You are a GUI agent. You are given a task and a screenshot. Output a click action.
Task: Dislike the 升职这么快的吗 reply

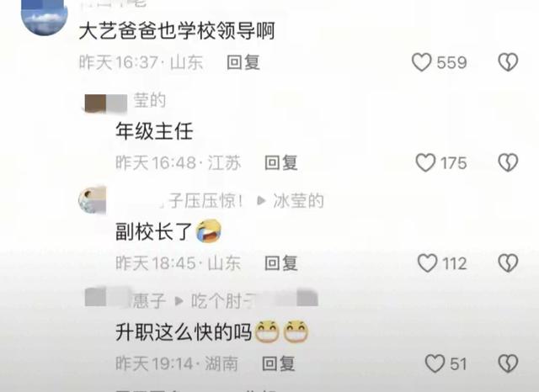click(508, 363)
